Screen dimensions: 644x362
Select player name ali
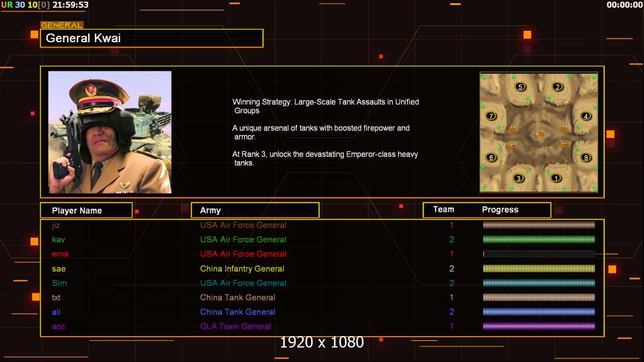point(56,312)
